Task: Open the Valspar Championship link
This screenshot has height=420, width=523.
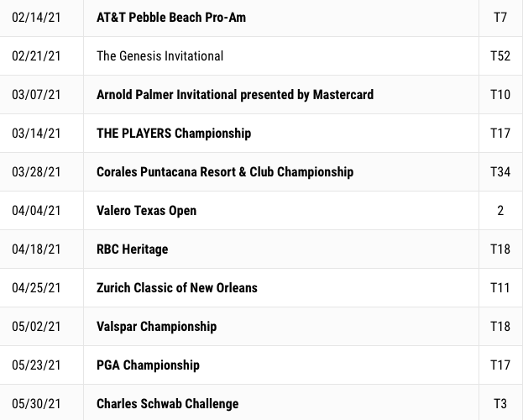Action: pos(156,327)
